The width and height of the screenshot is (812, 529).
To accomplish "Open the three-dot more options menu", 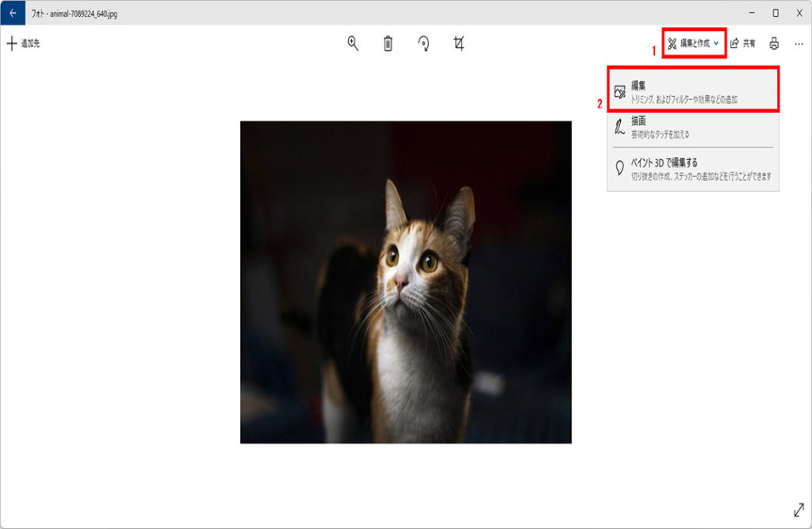I will pos(799,44).
